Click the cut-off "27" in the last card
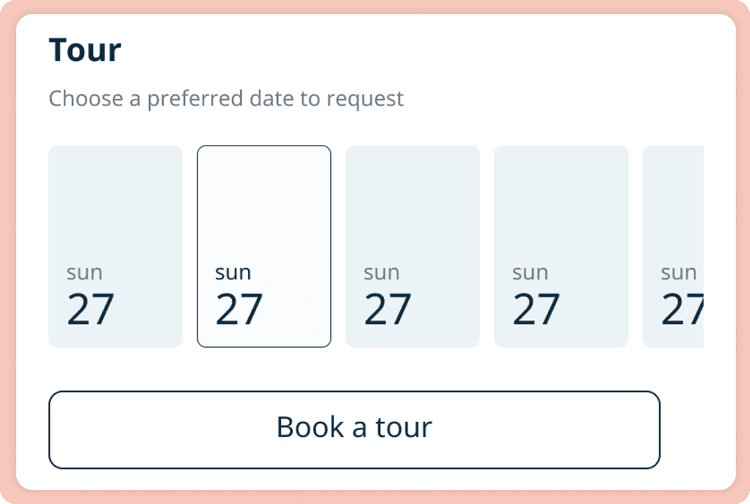The image size is (750, 504). tap(682, 310)
